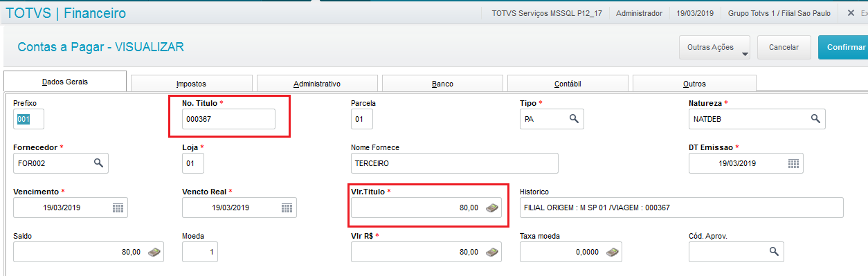Click the money icon in Taxa moeda field
Viewport: 868px width, 276px height.
point(612,252)
